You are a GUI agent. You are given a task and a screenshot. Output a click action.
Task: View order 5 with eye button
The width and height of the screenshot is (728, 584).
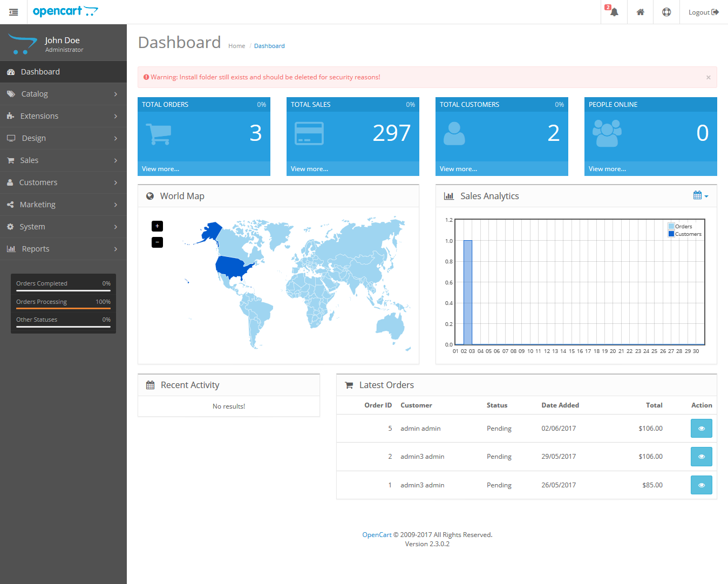[x=701, y=429]
